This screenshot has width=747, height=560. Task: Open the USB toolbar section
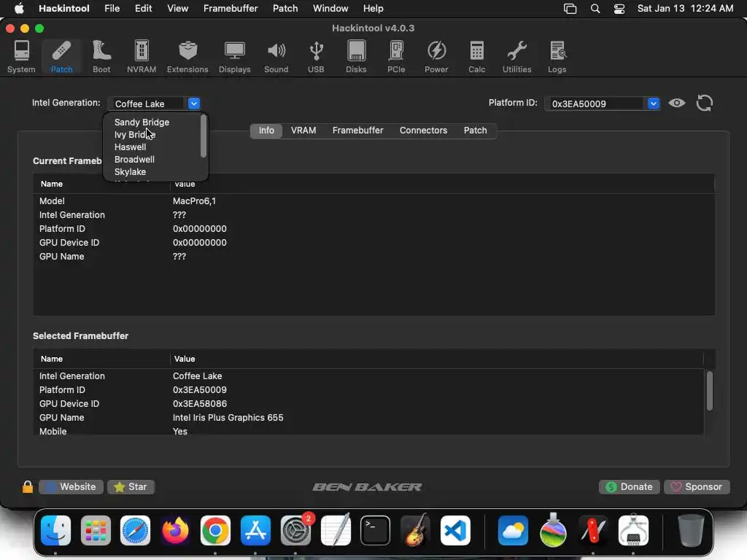pos(316,57)
